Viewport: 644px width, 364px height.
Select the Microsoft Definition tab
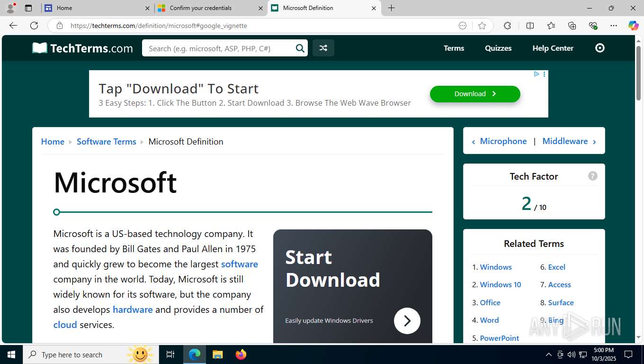pos(324,8)
